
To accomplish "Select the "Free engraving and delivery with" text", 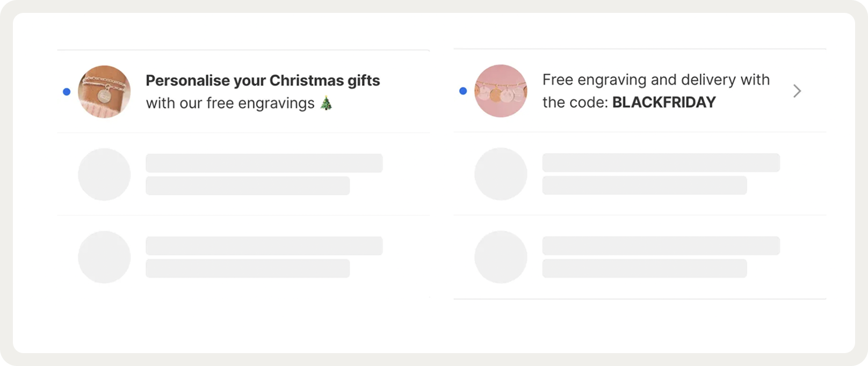I will pos(656,80).
